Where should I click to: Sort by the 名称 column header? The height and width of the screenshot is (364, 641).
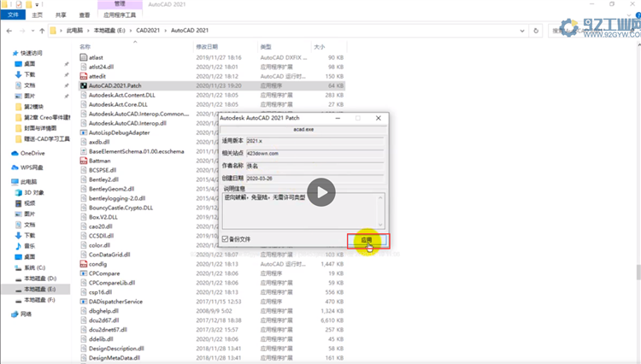[85, 47]
